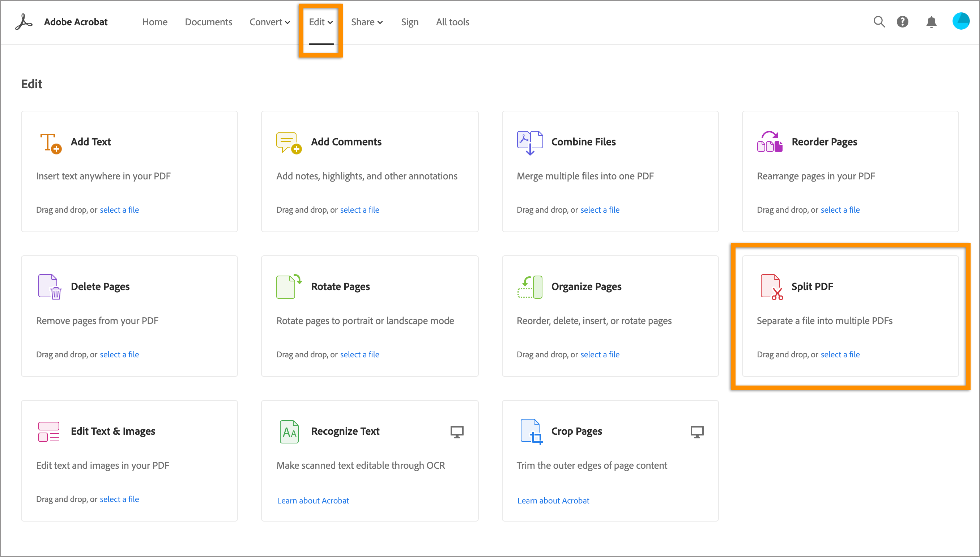The height and width of the screenshot is (557, 980).
Task: Click the Add Text tool icon
Action: tap(50, 141)
